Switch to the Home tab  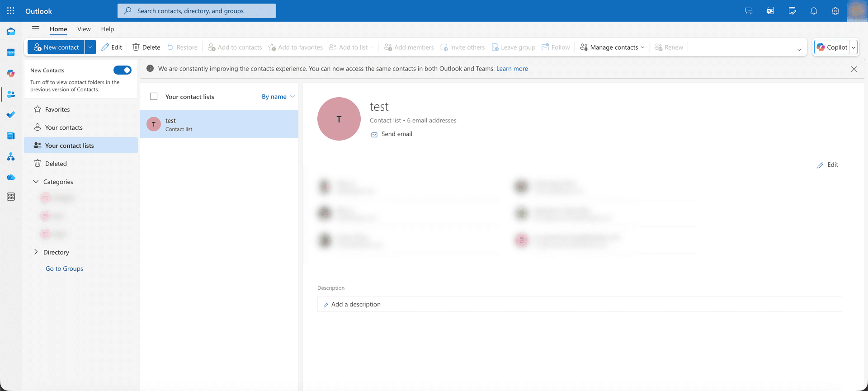(58, 29)
